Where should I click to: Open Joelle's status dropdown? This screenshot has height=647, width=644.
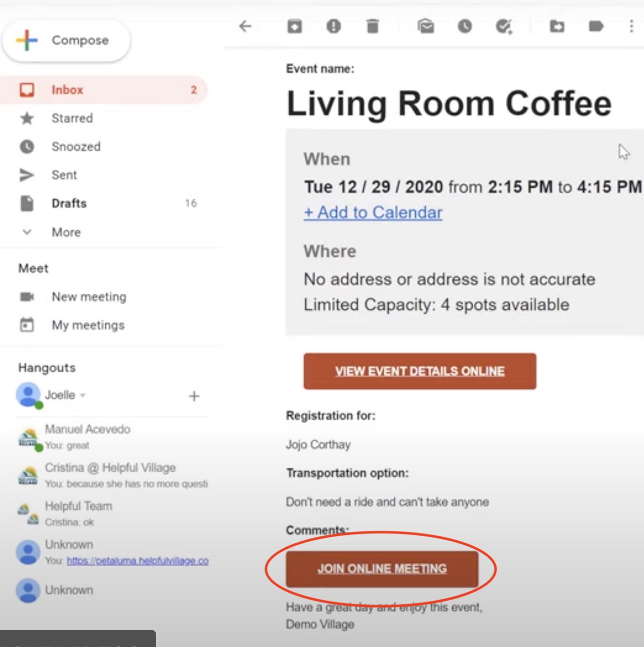pyautogui.click(x=82, y=395)
